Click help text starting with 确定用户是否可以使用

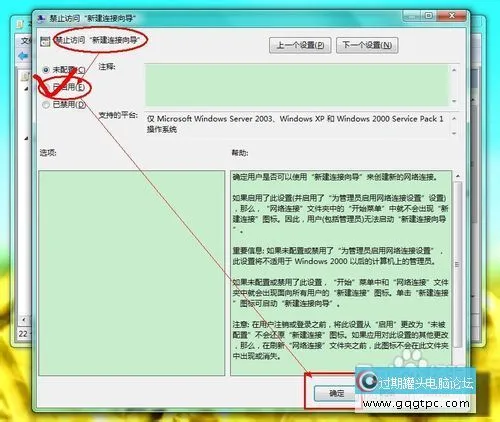[x=335, y=177]
